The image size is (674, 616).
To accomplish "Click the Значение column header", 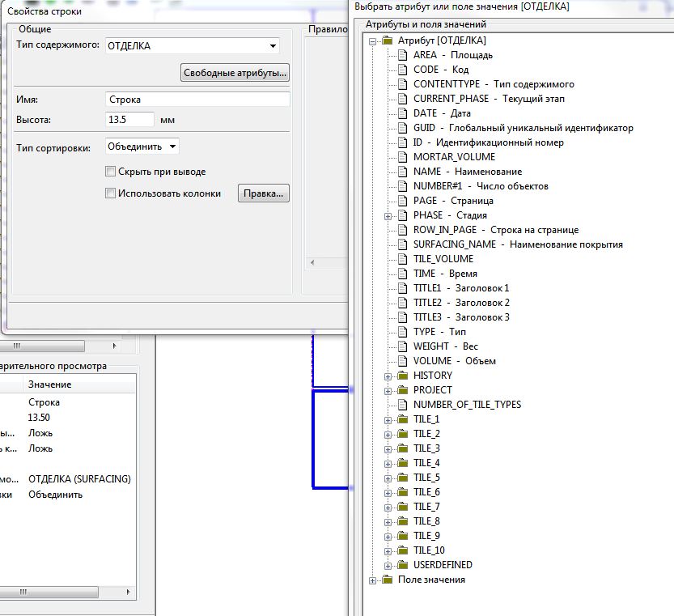I will point(79,384).
